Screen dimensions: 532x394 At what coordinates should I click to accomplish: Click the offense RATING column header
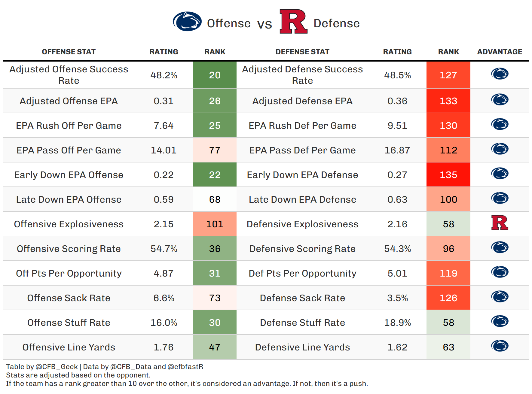point(164,52)
